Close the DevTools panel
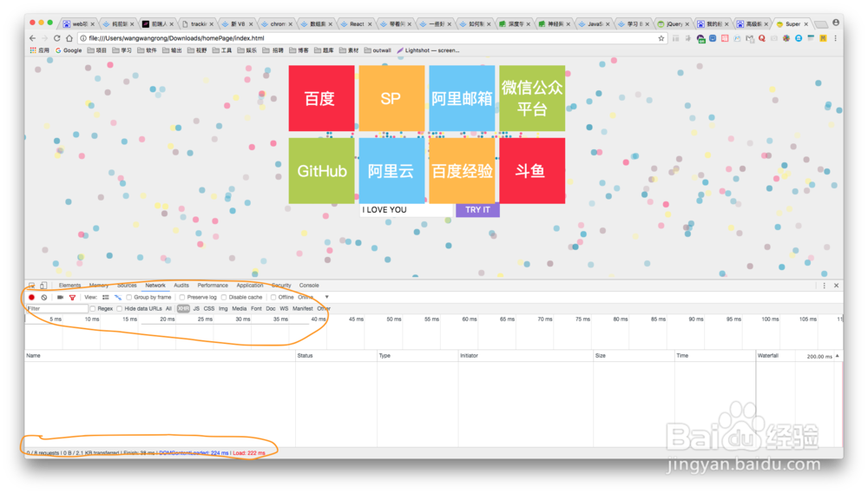The width and height of the screenshot is (868, 494). (x=837, y=286)
